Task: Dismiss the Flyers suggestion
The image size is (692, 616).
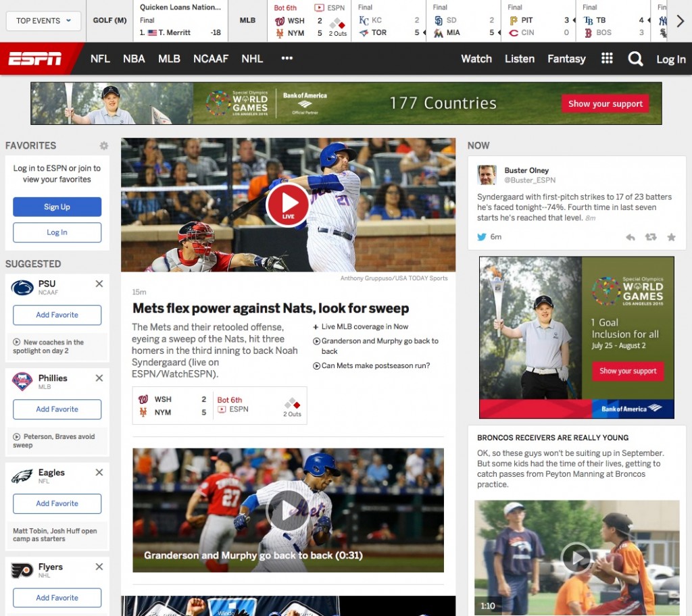Action: pos(99,567)
